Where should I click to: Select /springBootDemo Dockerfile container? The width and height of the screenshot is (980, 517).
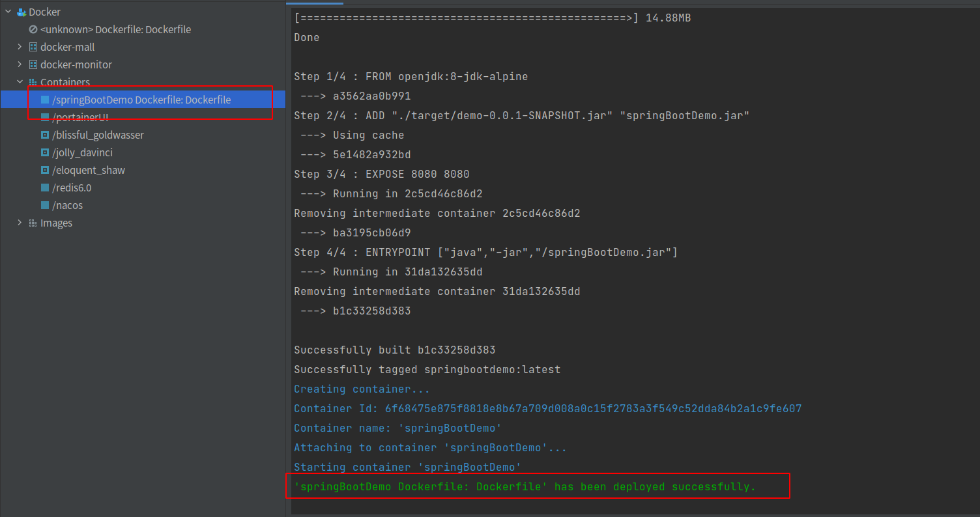pyautogui.click(x=143, y=100)
